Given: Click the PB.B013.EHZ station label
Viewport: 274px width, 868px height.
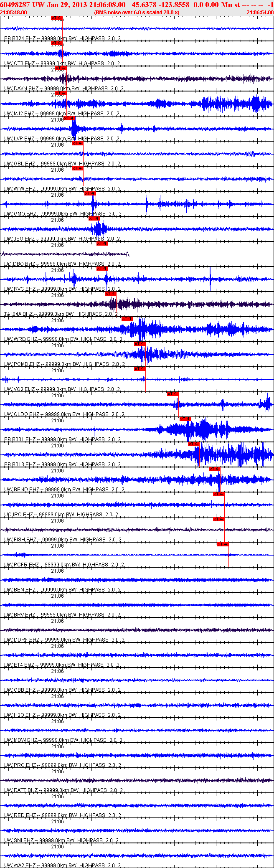Looking at the screenshot, I should click(x=20, y=464).
